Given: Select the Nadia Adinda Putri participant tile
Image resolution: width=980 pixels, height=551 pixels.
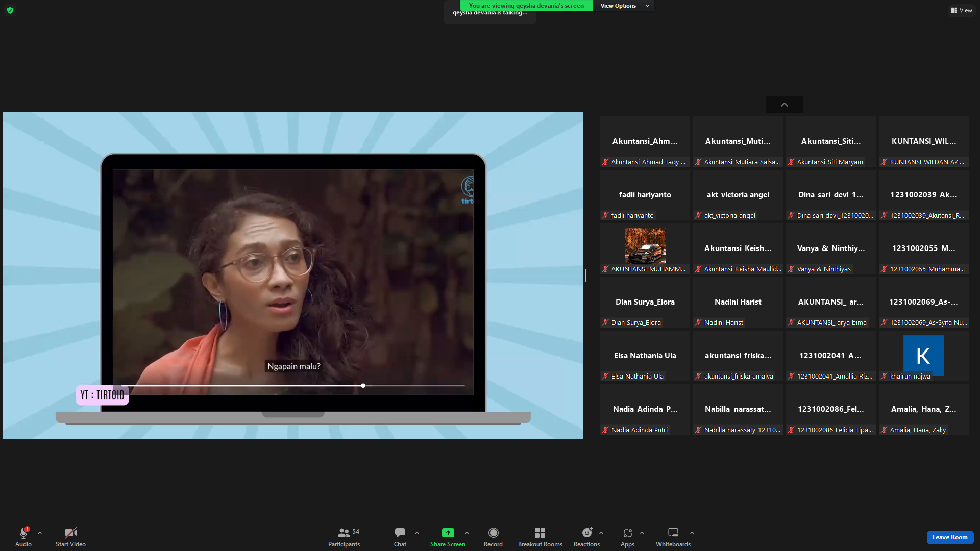Looking at the screenshot, I should [x=645, y=409].
